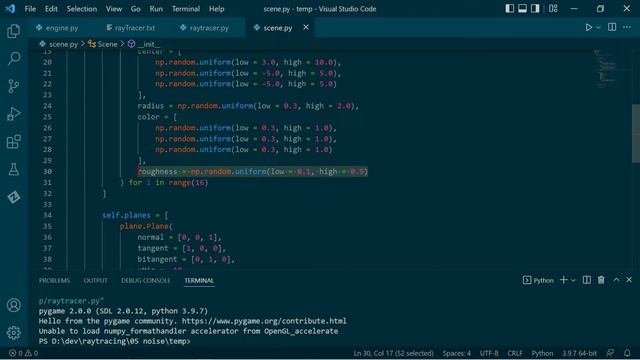Open the Zeal docs sidebar icon
The width and height of the screenshot is (640, 360).
[13, 197]
